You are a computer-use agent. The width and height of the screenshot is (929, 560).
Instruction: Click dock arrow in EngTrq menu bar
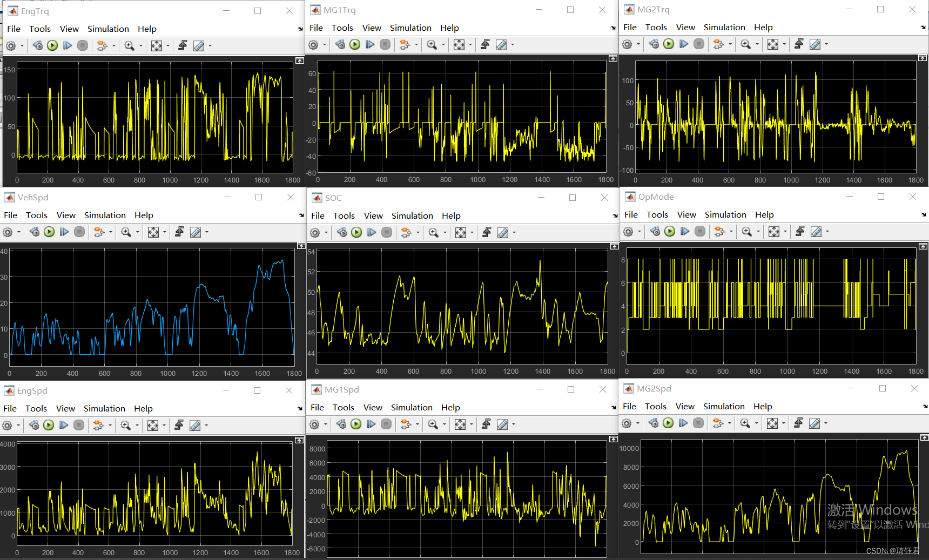click(300, 29)
